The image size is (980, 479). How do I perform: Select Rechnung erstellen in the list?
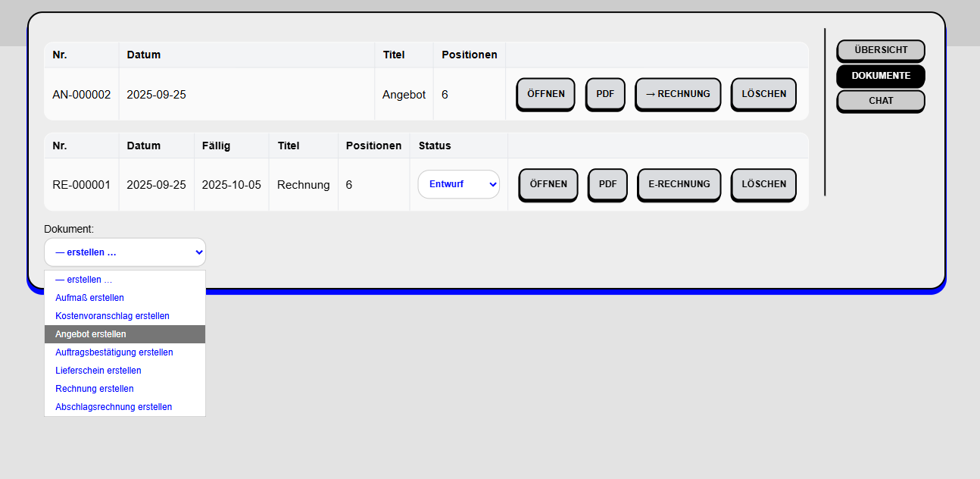pyautogui.click(x=95, y=389)
